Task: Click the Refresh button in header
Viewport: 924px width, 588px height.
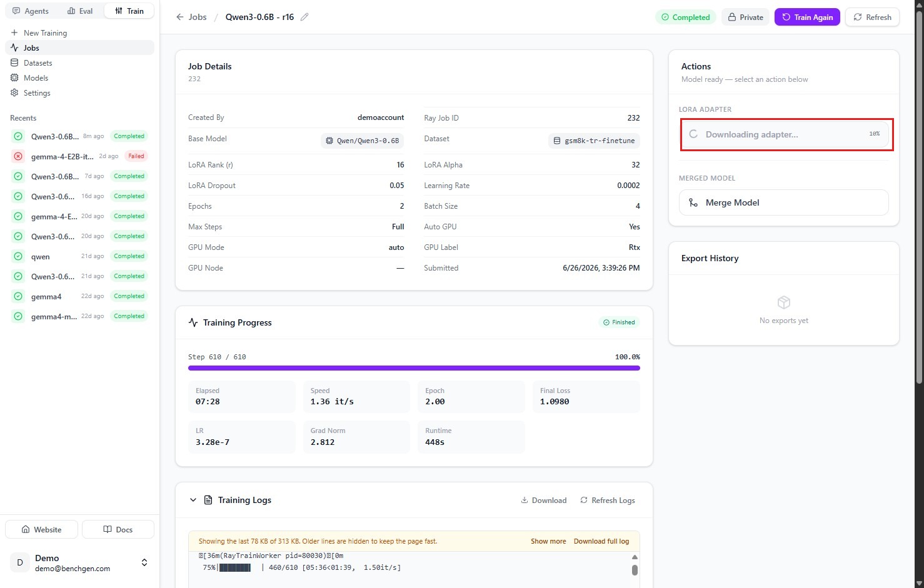Action: tap(872, 17)
